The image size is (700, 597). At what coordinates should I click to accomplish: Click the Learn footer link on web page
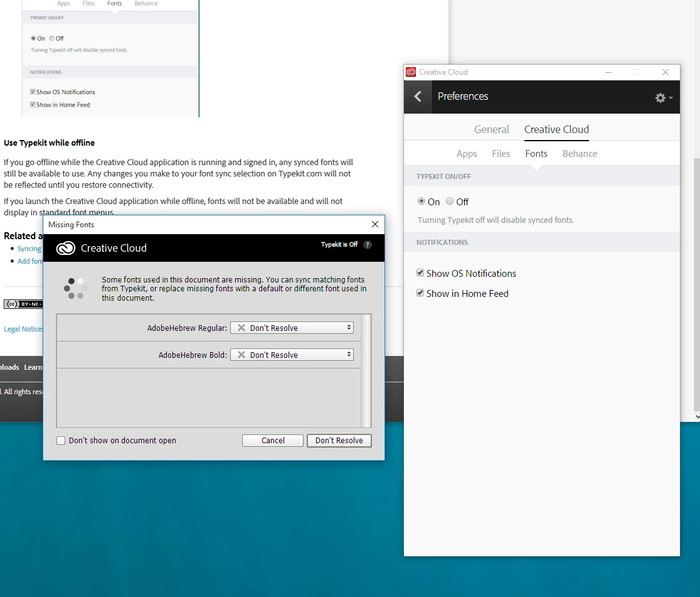(x=33, y=367)
